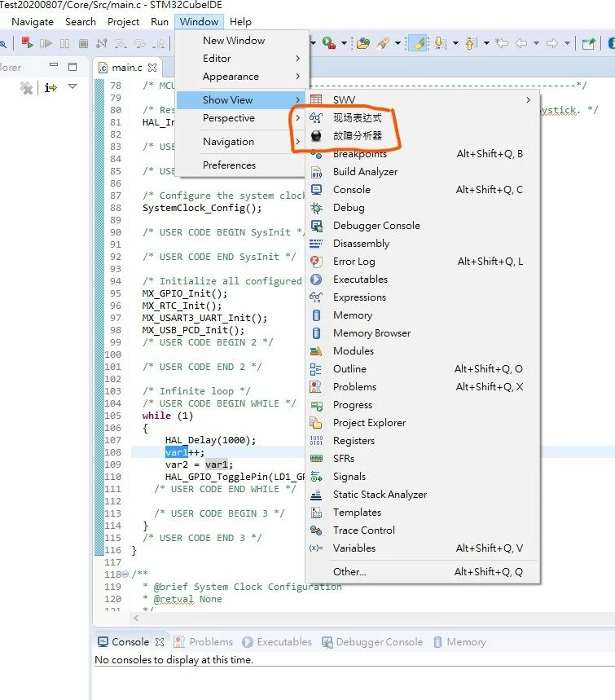Click the terminate and relaunch toolbar icon

tap(28, 43)
